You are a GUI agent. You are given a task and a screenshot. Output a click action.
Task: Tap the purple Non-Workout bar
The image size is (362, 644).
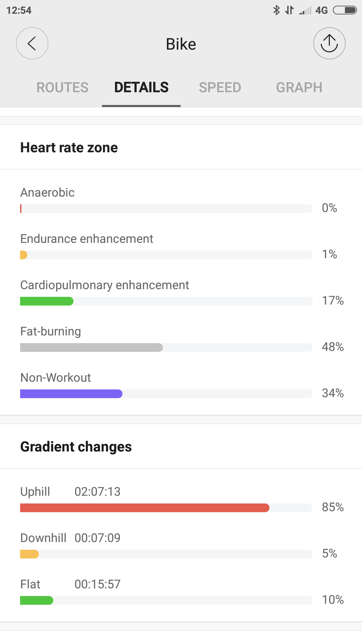[x=71, y=394]
